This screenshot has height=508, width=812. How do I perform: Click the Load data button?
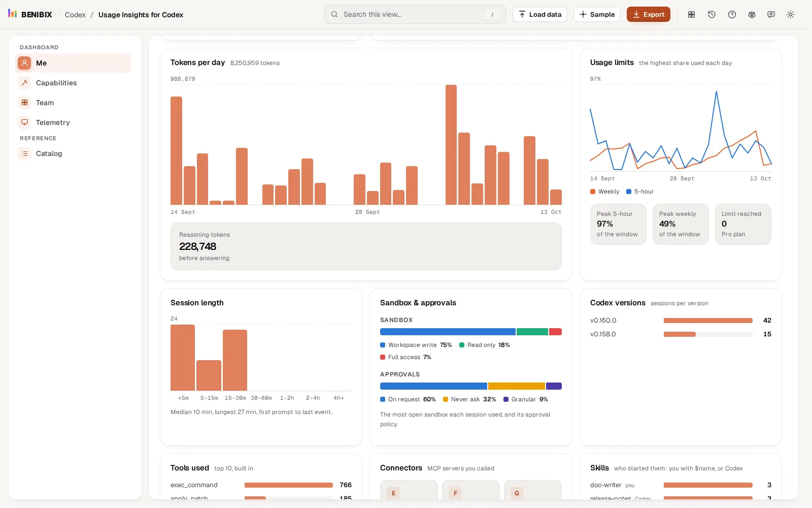pos(540,14)
